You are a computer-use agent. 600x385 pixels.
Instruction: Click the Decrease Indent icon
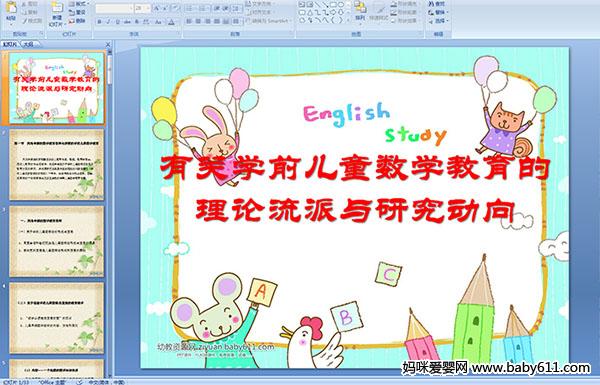point(217,8)
